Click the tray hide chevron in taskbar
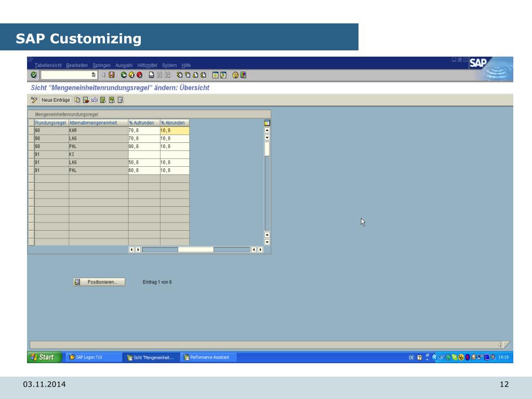The height and width of the screenshot is (399, 532). coord(435,357)
